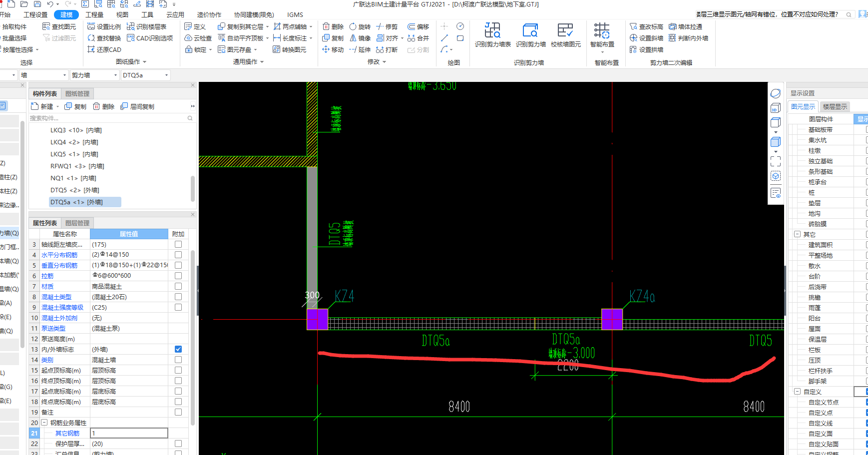Collapse the 钢筋业务属性 property group

pyautogui.click(x=44, y=423)
